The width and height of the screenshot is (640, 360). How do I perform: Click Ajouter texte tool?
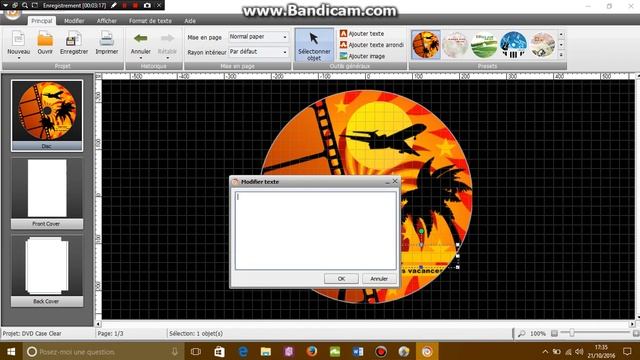click(362, 33)
